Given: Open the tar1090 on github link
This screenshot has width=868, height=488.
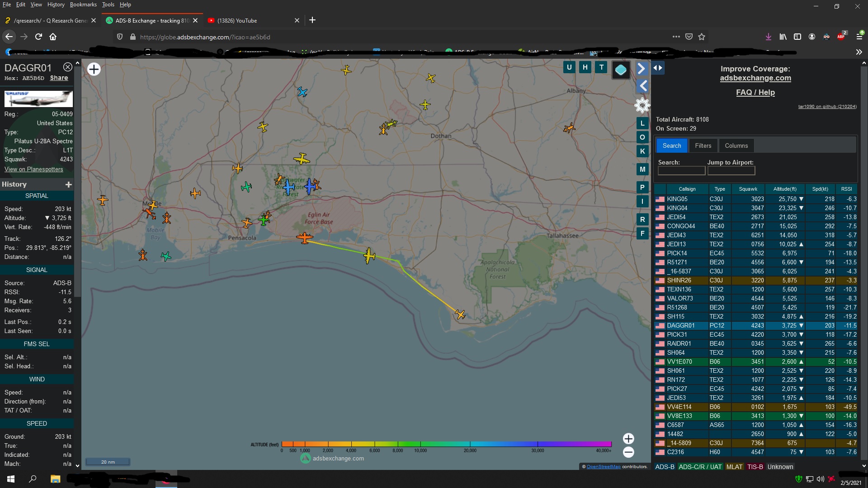Looking at the screenshot, I should click(x=827, y=107).
